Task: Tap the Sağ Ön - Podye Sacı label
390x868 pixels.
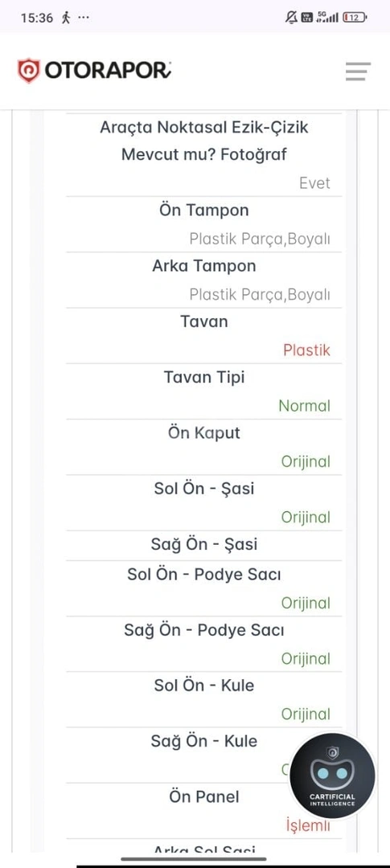Action: (x=204, y=630)
